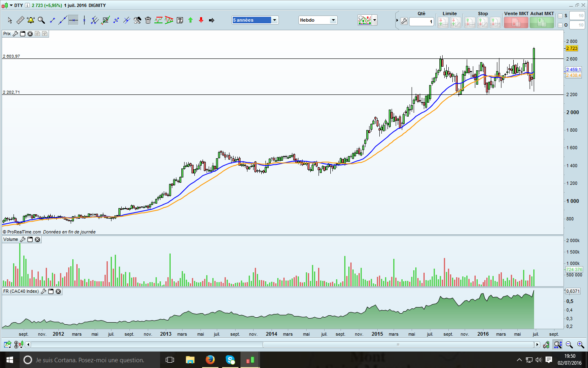Screen dimensions: 588x368
Task: Click the trash icon to delete objects
Action: pyautogui.click(x=148, y=20)
